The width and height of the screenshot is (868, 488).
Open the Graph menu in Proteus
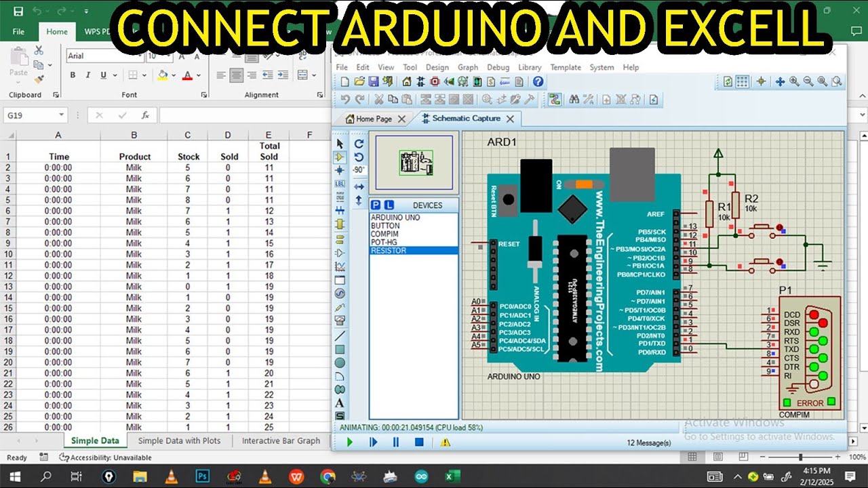468,67
